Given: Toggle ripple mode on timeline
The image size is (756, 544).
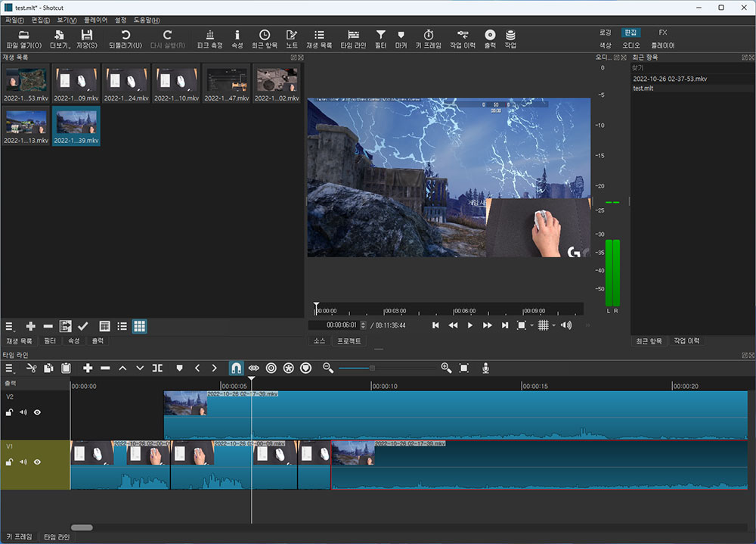Looking at the screenshot, I should pos(271,368).
